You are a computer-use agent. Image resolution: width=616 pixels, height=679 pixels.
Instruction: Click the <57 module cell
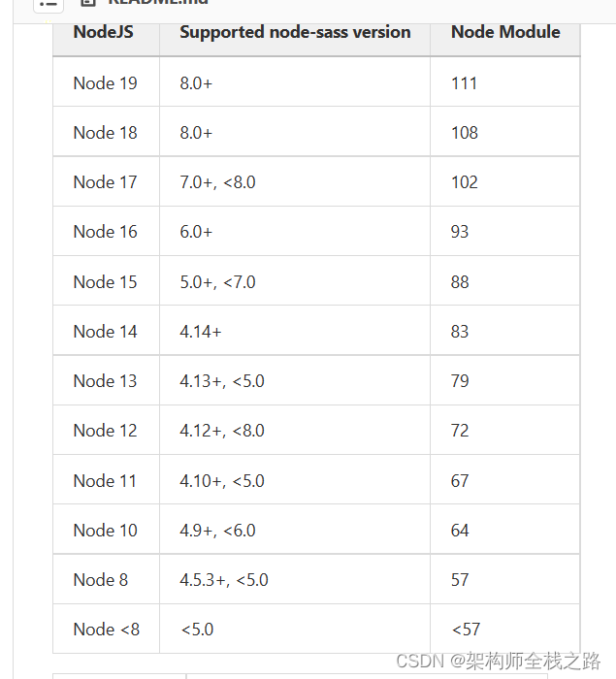466,630
